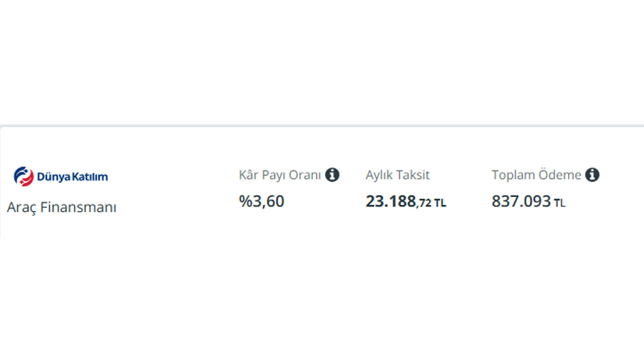644x362 pixels.
Task: Click TL currency after total payment
Action: (559, 203)
